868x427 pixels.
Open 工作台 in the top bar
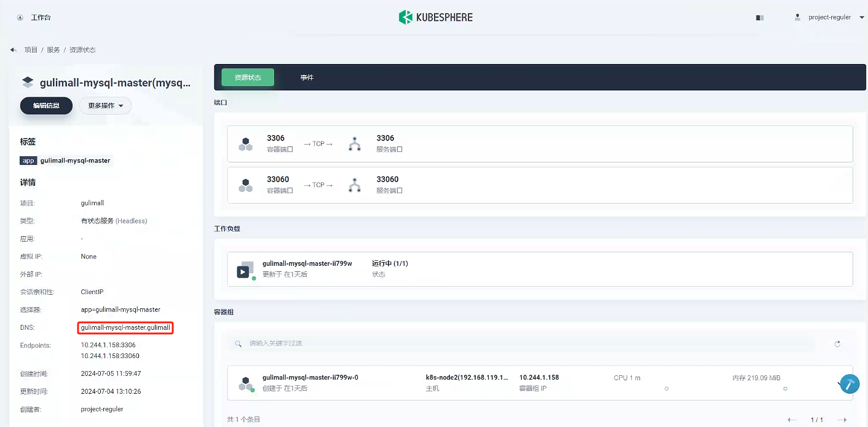click(41, 17)
